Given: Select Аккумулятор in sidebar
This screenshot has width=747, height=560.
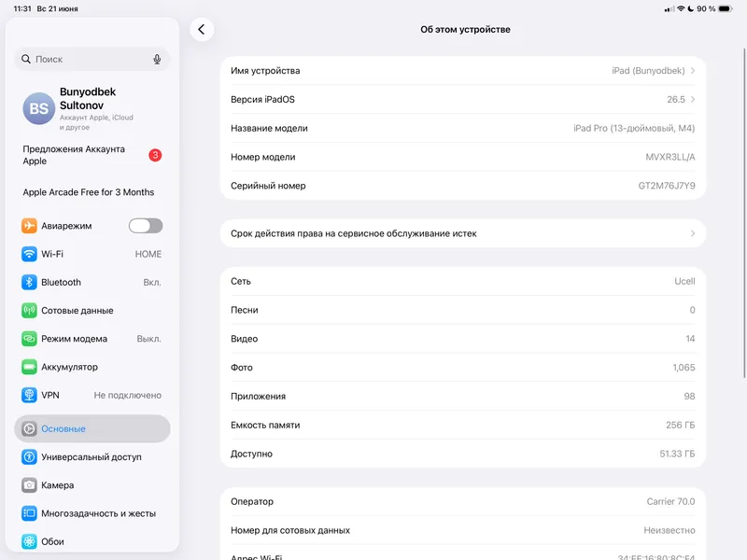Looking at the screenshot, I should tap(92, 367).
